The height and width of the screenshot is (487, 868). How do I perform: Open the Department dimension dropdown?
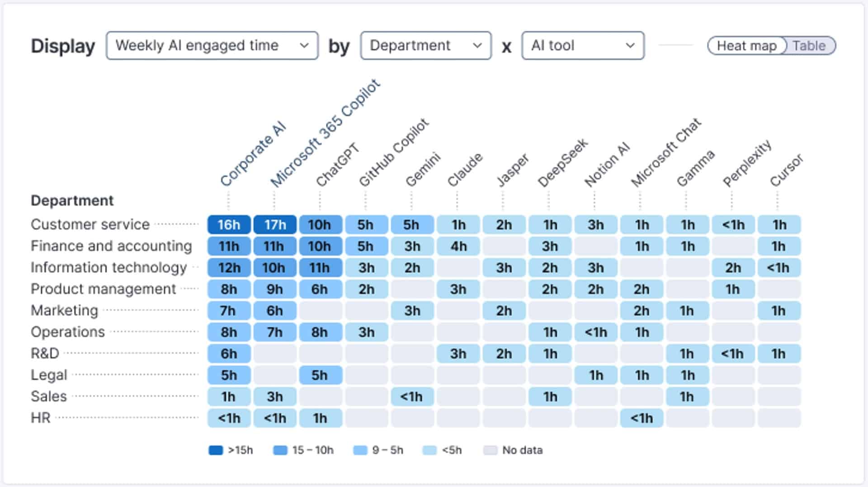425,45
